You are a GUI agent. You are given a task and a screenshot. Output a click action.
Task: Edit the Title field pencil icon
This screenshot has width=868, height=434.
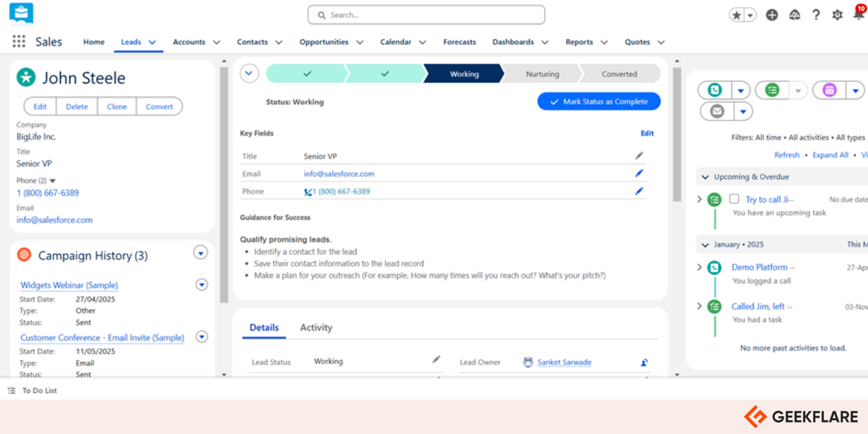[639, 156]
